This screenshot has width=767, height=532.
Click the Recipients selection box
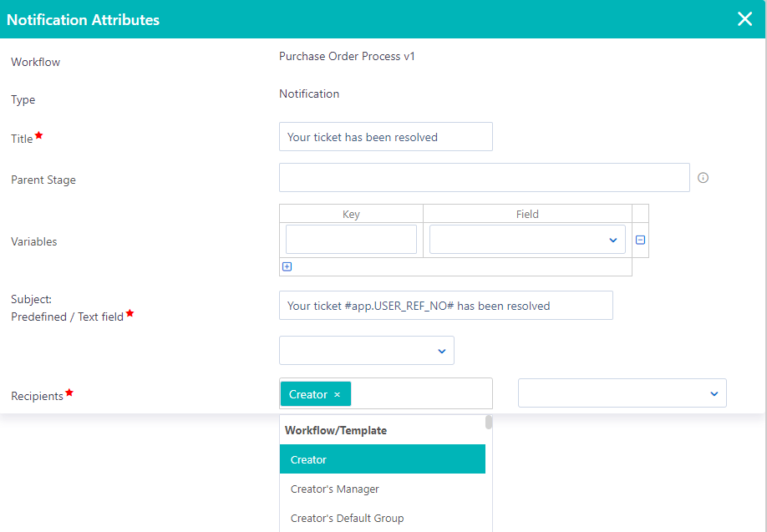tap(418, 393)
